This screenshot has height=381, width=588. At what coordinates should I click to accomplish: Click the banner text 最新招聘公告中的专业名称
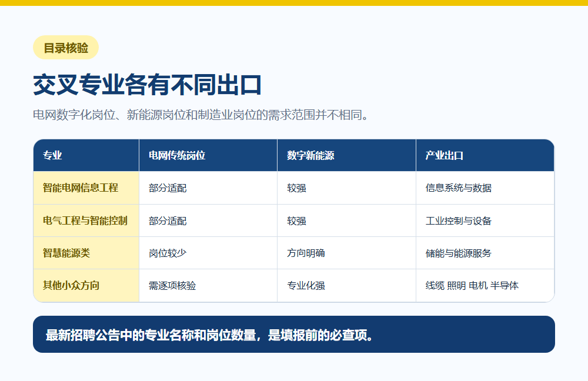(x=119, y=335)
